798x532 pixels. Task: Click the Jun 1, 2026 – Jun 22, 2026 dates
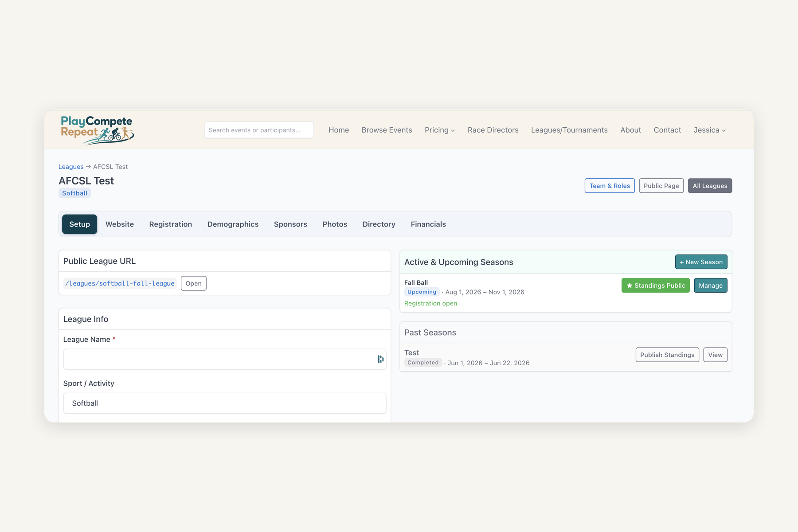point(489,363)
